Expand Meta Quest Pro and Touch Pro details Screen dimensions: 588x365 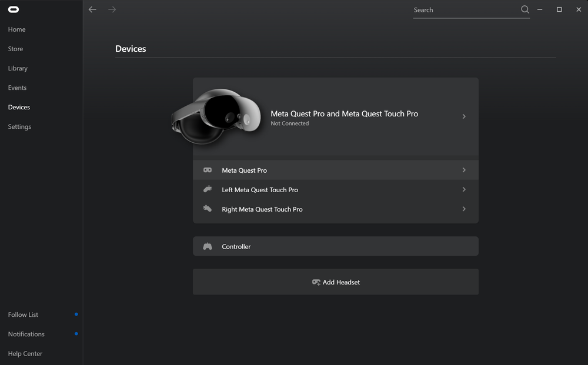point(464,116)
